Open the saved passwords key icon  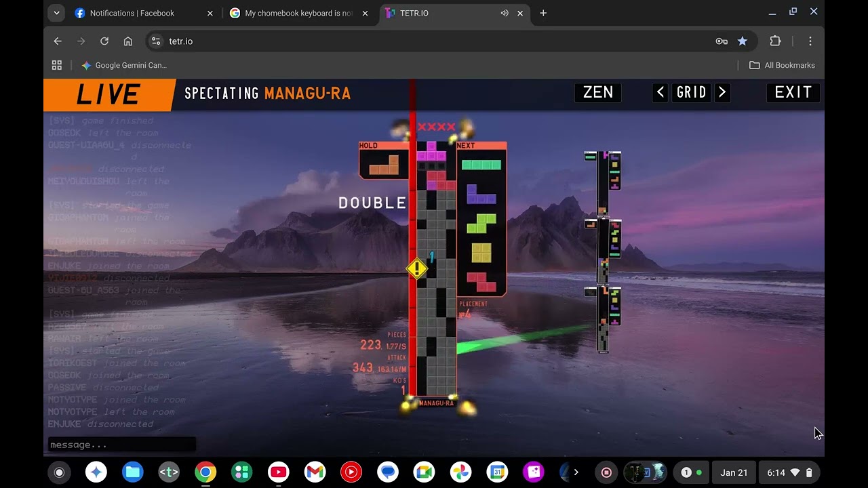(722, 41)
